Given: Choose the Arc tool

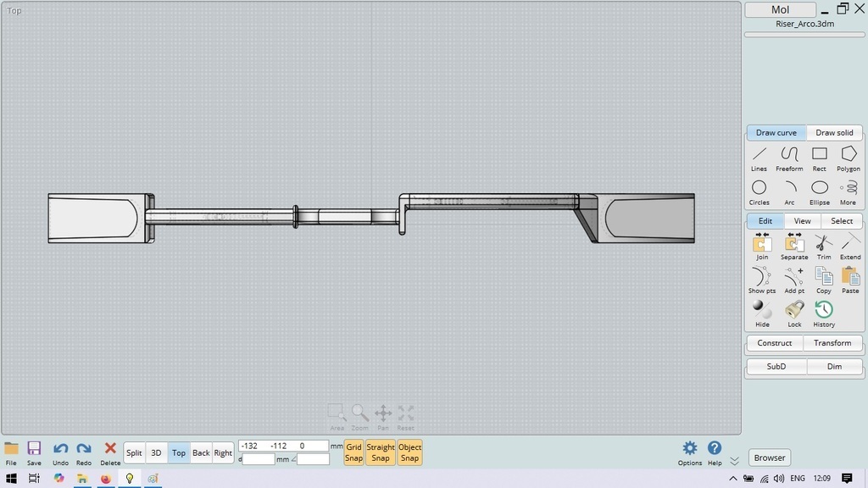Looking at the screenshot, I should point(789,192).
